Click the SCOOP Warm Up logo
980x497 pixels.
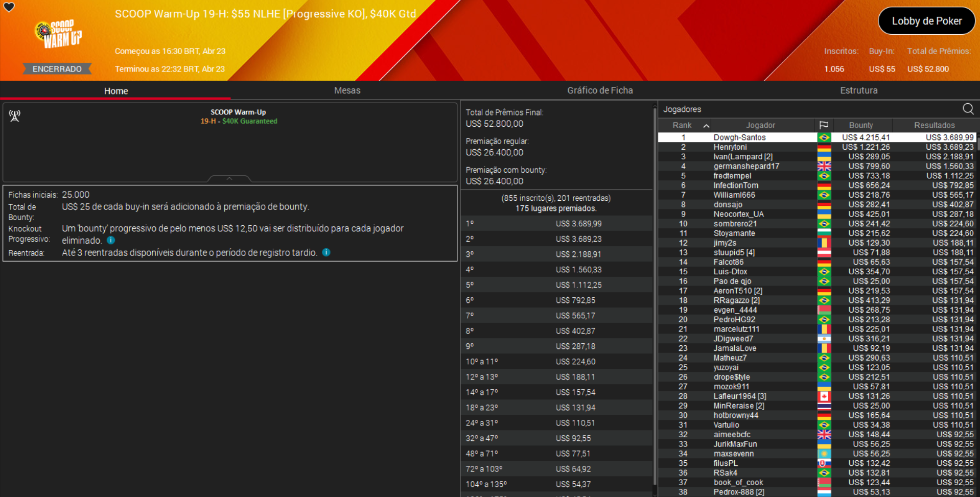point(58,34)
